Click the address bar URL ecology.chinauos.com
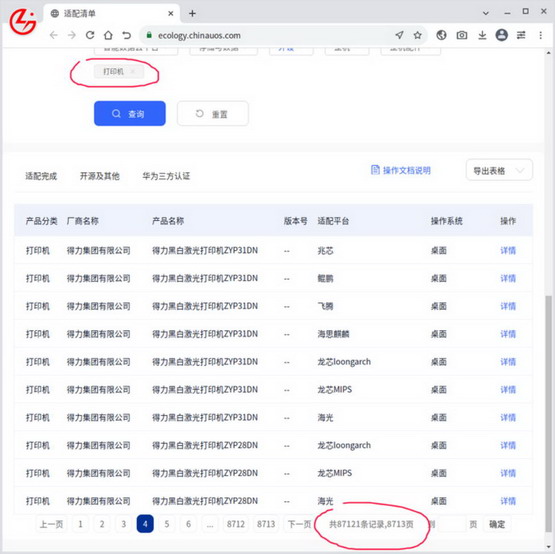The image size is (555, 554). click(199, 35)
